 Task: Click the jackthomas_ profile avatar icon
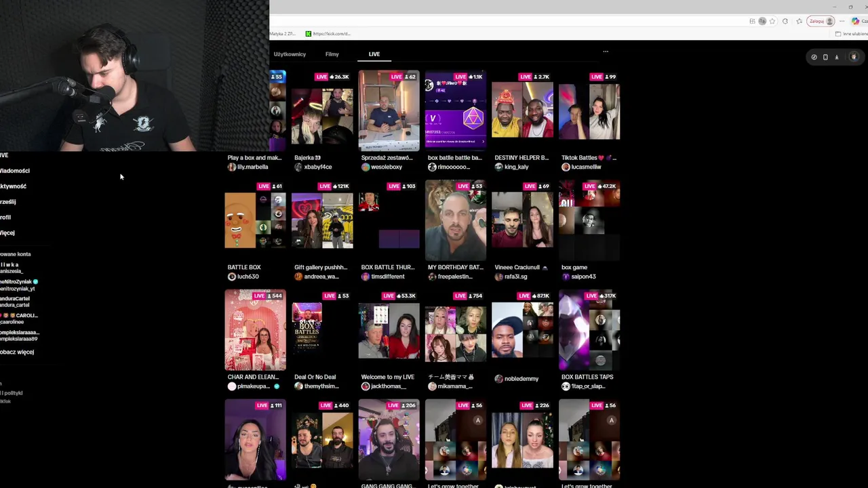coord(366,386)
